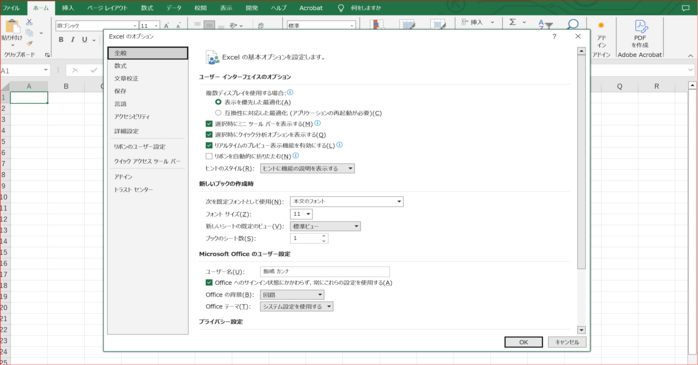Click the Orientation text angle icon

[233, 26]
